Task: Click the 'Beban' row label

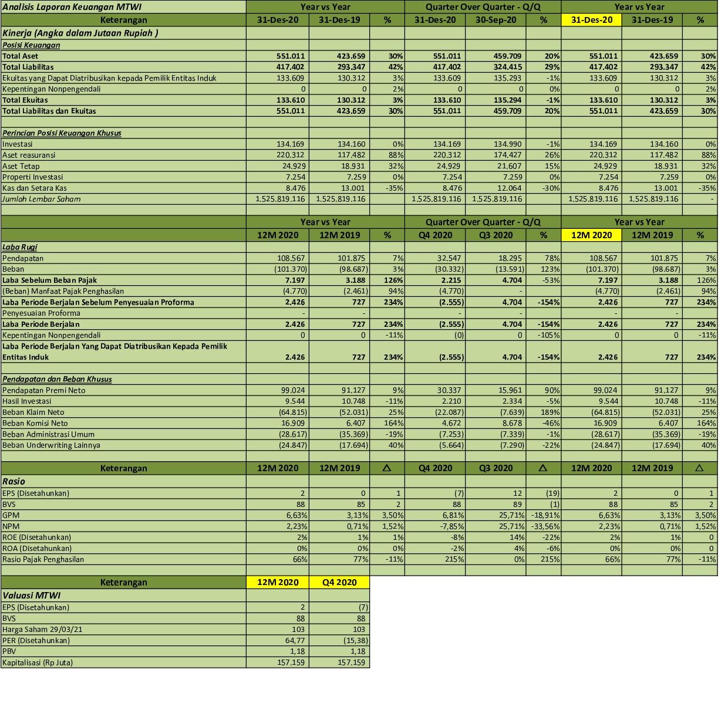Action: click(14, 269)
